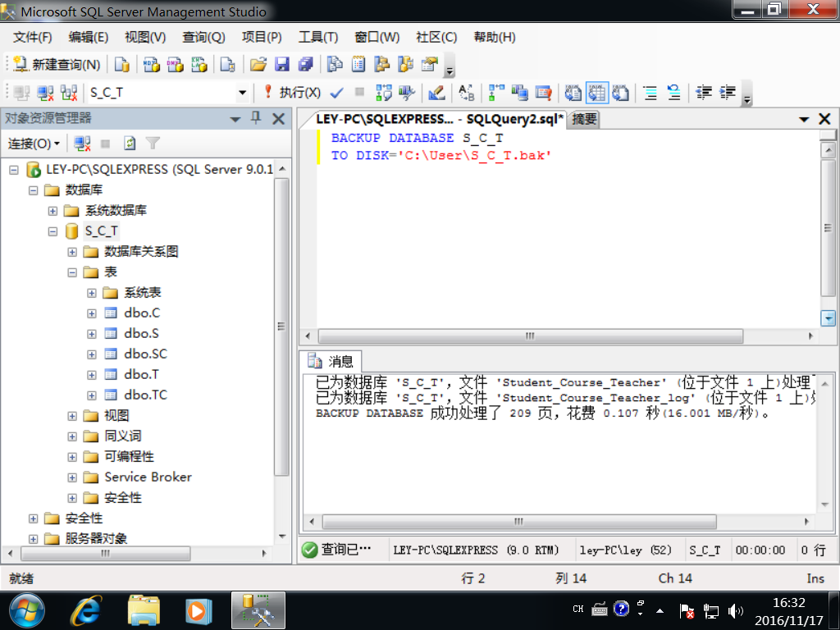Image resolution: width=840 pixels, height=630 pixels.
Task: Expand the 系统数据库 folder
Action: tap(52, 211)
